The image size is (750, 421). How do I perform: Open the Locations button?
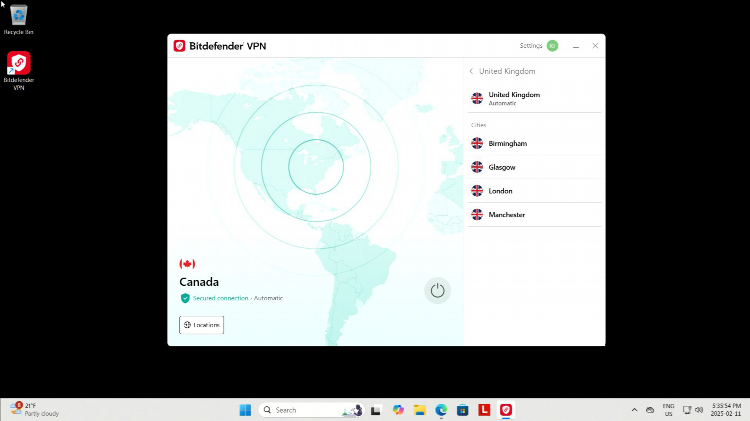pyautogui.click(x=201, y=325)
